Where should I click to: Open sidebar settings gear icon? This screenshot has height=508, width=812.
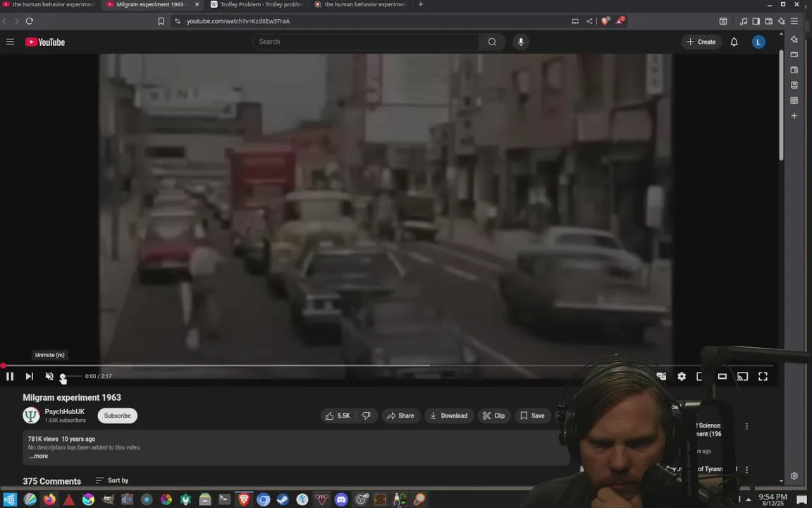point(794,476)
